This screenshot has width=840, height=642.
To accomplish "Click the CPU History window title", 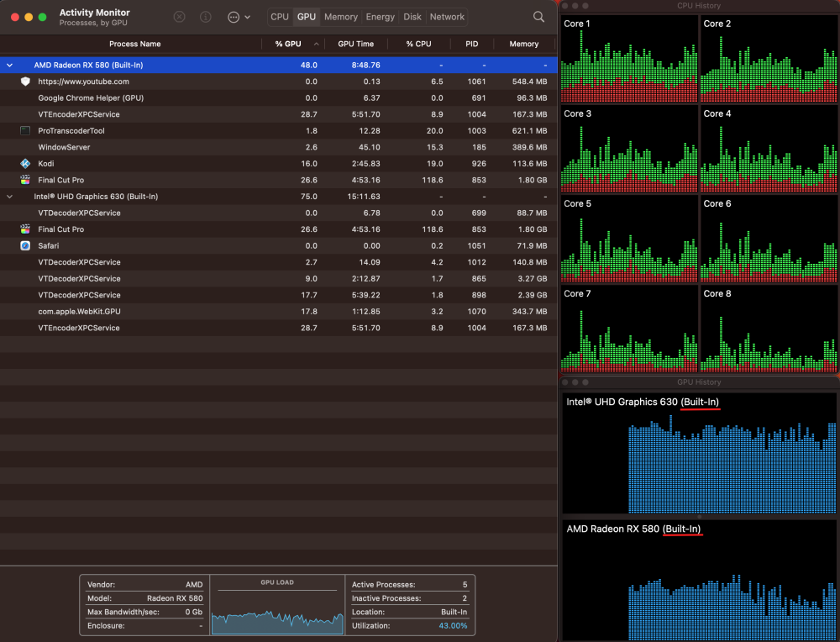I will (x=699, y=6).
